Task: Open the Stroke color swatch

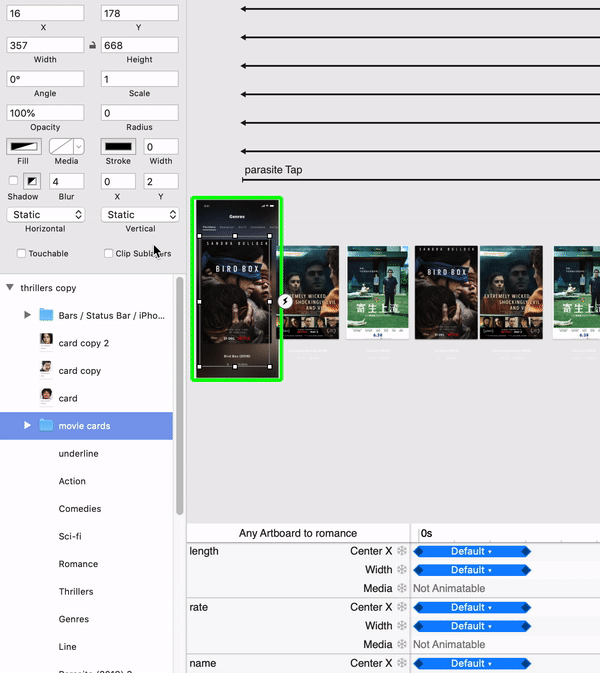Action: [118, 147]
